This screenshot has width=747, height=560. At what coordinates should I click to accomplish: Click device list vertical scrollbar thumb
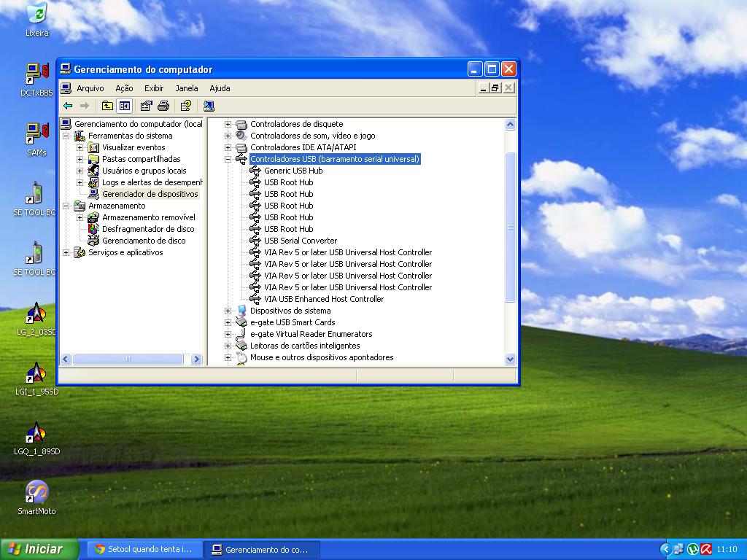click(510, 227)
